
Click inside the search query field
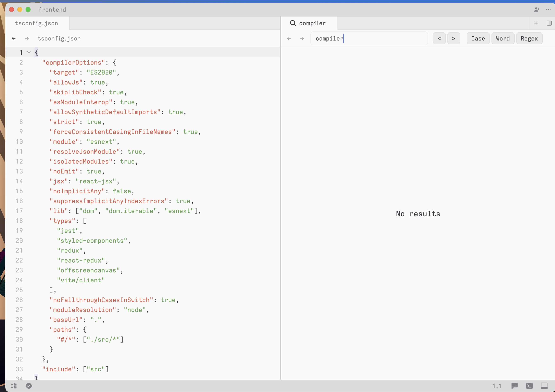369,38
